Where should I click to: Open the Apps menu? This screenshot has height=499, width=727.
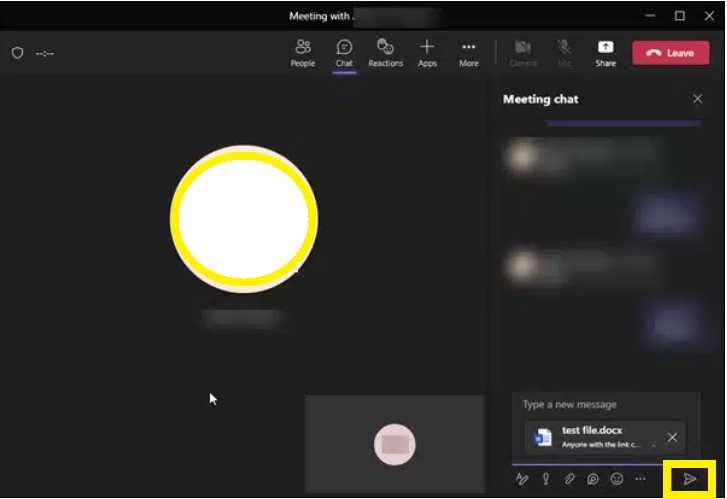click(x=427, y=53)
